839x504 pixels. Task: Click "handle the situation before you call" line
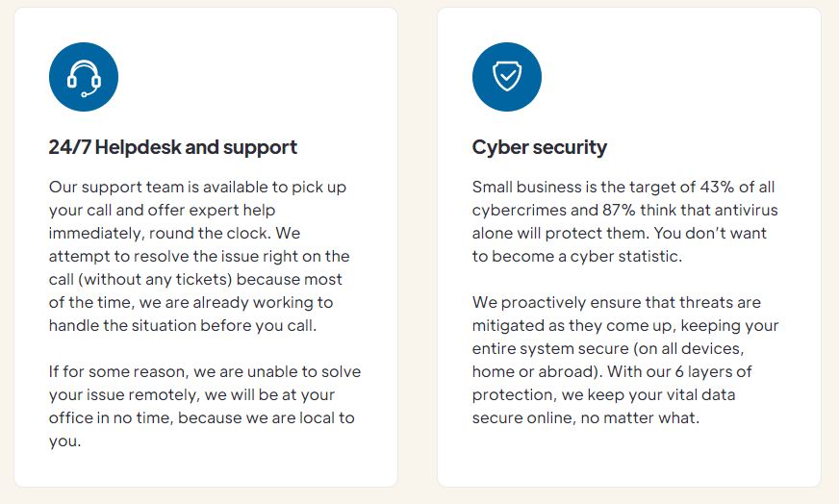pos(182,325)
